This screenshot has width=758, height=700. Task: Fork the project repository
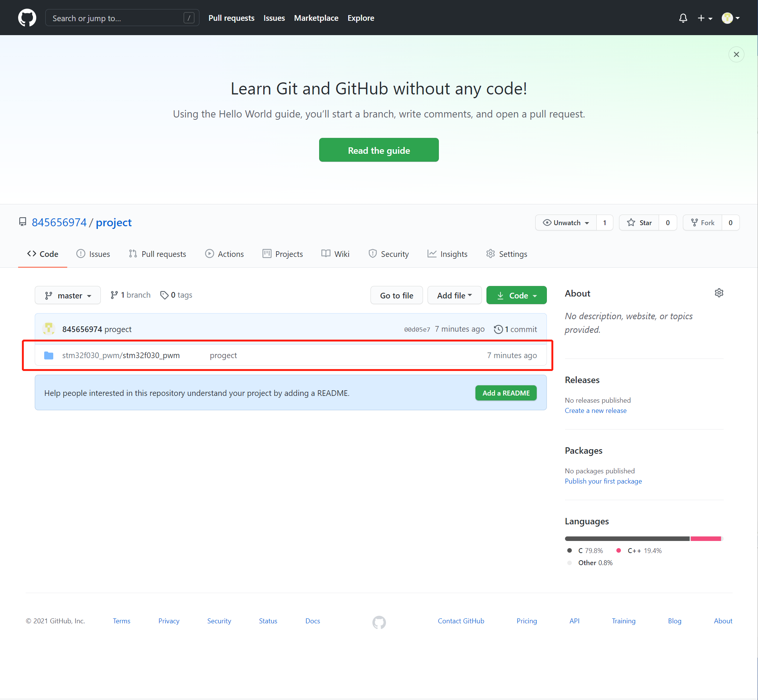[702, 223]
